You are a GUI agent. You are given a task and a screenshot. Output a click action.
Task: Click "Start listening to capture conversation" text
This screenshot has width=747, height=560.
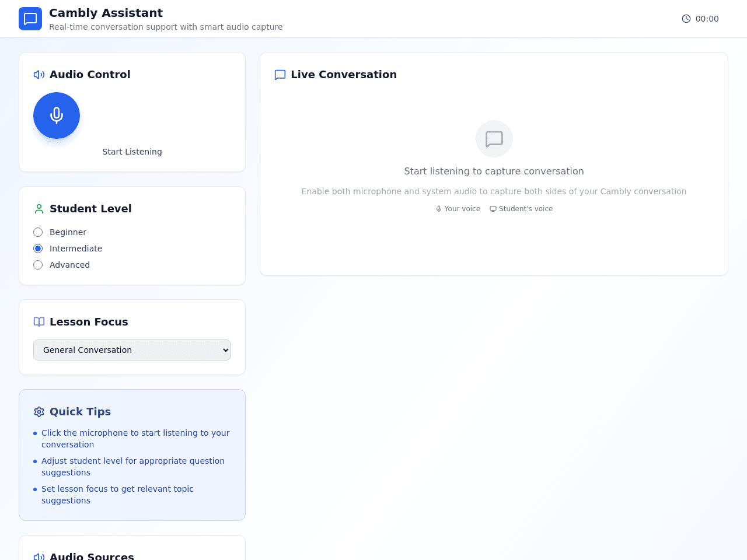click(494, 171)
